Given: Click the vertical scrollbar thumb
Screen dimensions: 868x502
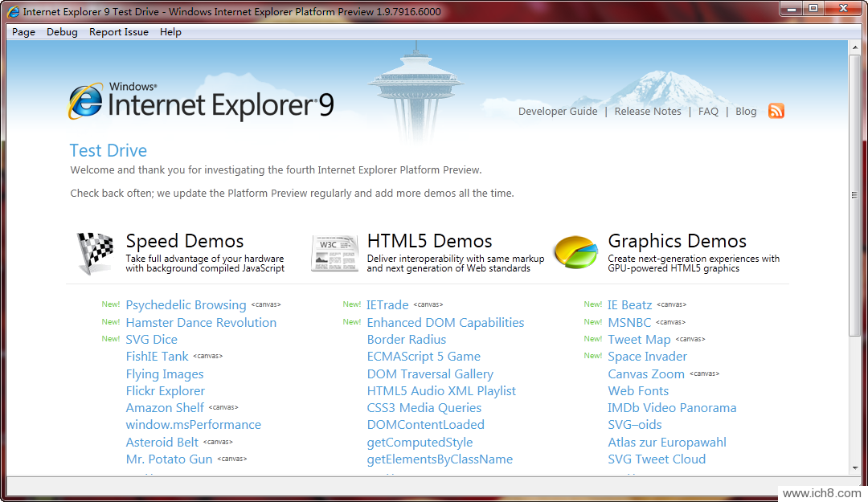Looking at the screenshot, I should point(854,195).
